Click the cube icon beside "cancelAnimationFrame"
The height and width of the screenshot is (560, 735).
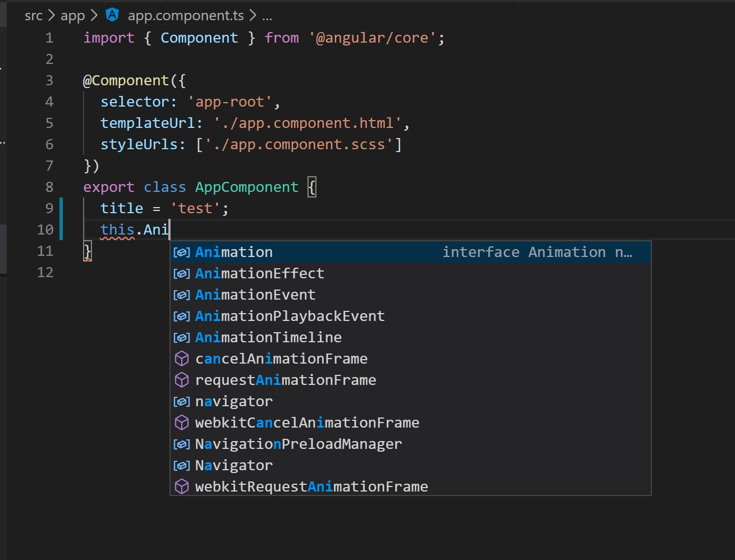point(181,358)
